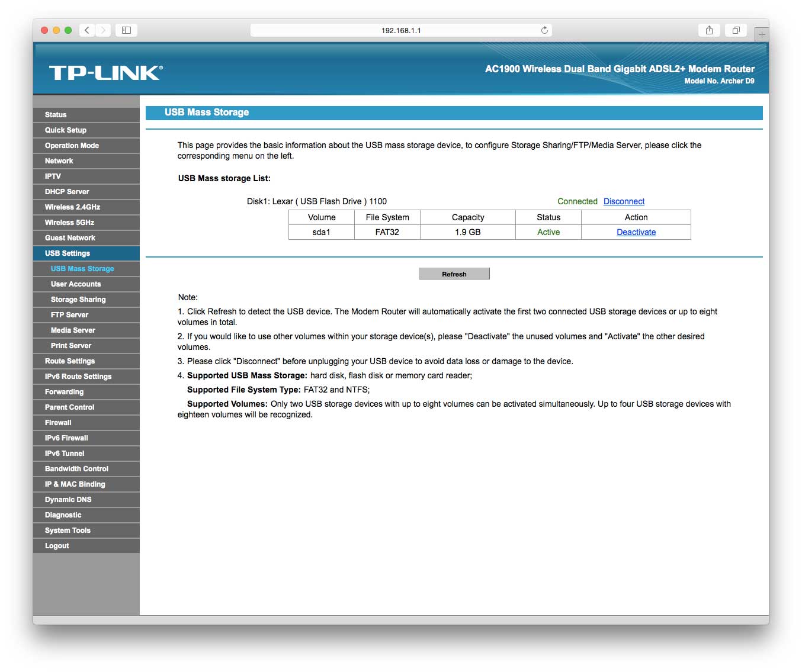Click the Model No. Archer D9 text

(719, 81)
